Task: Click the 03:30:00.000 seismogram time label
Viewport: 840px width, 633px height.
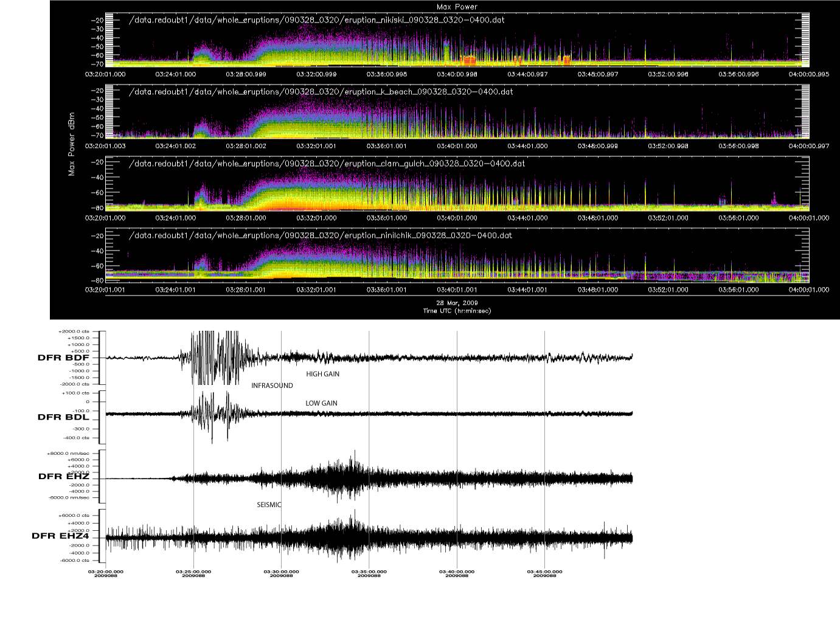Action: pyautogui.click(x=281, y=572)
